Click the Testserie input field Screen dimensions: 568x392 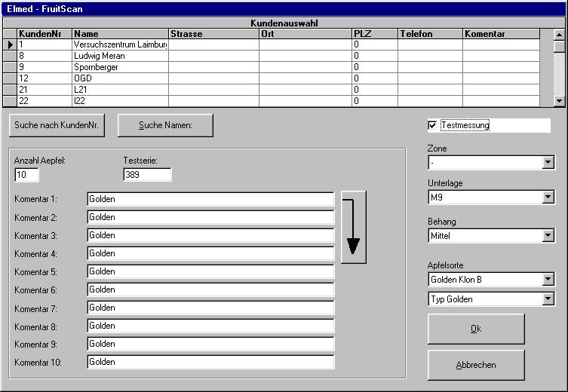pyautogui.click(x=147, y=175)
